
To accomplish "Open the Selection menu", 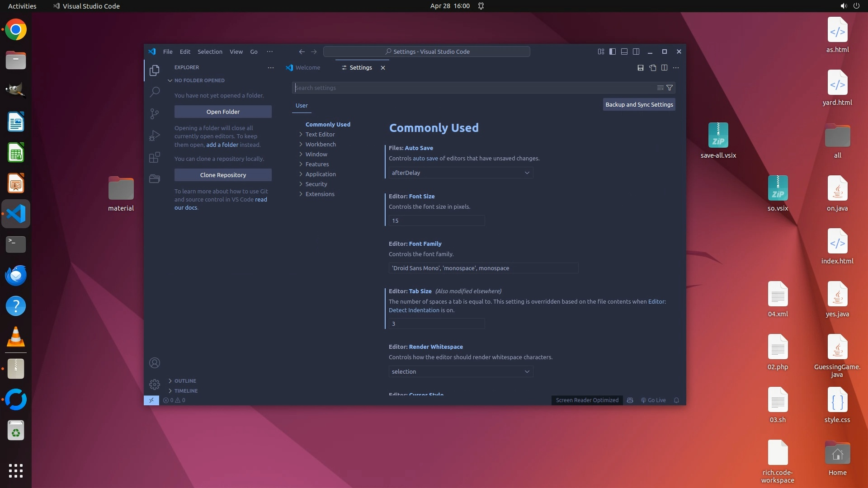I will [210, 52].
